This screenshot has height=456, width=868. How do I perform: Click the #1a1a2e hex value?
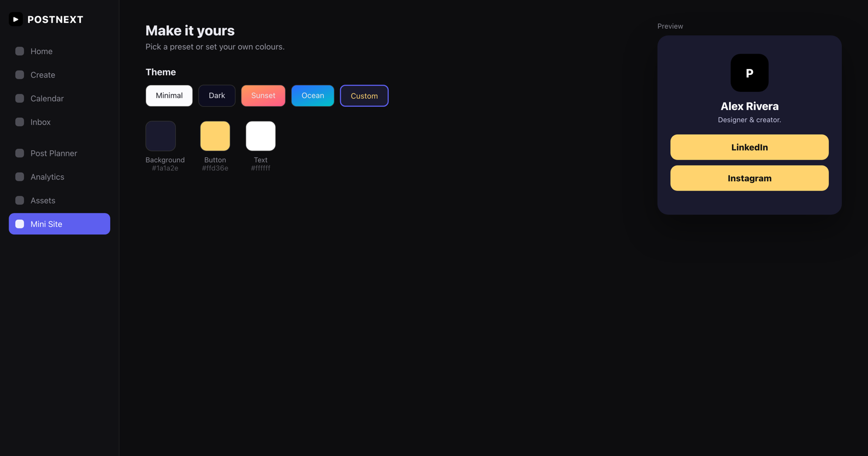pos(165,168)
